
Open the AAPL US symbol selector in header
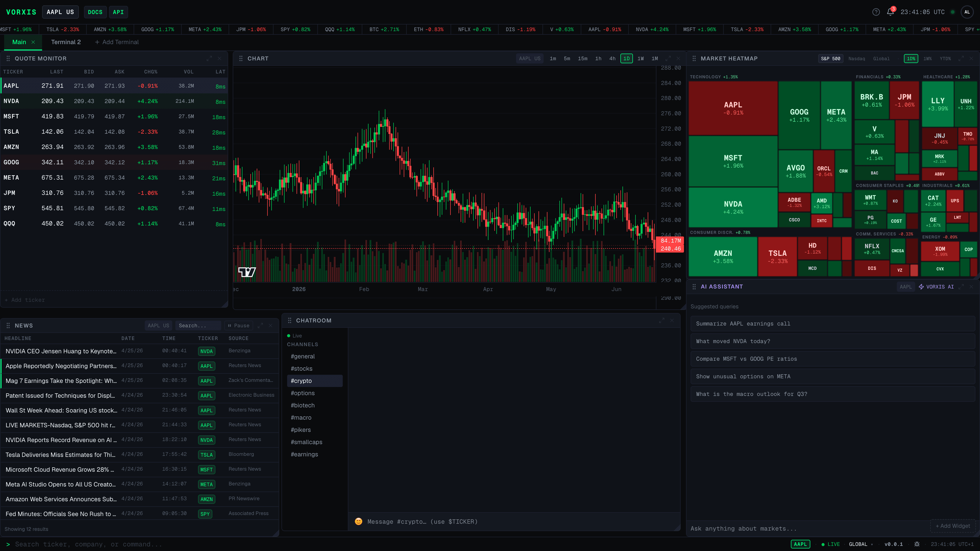pos(60,12)
